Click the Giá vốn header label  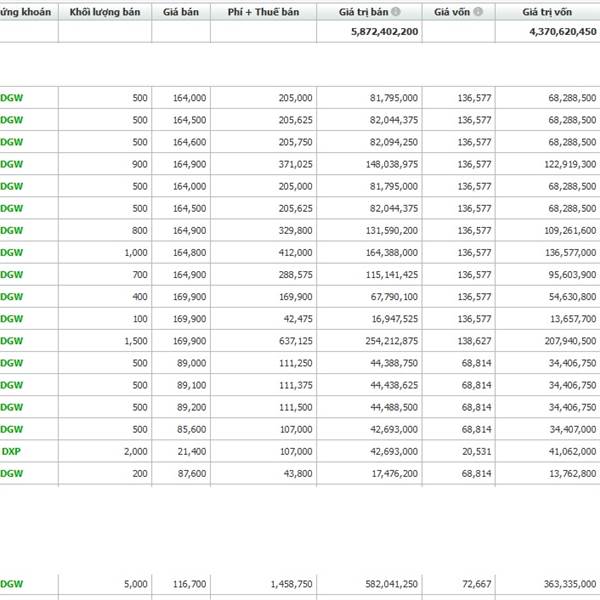452,12
